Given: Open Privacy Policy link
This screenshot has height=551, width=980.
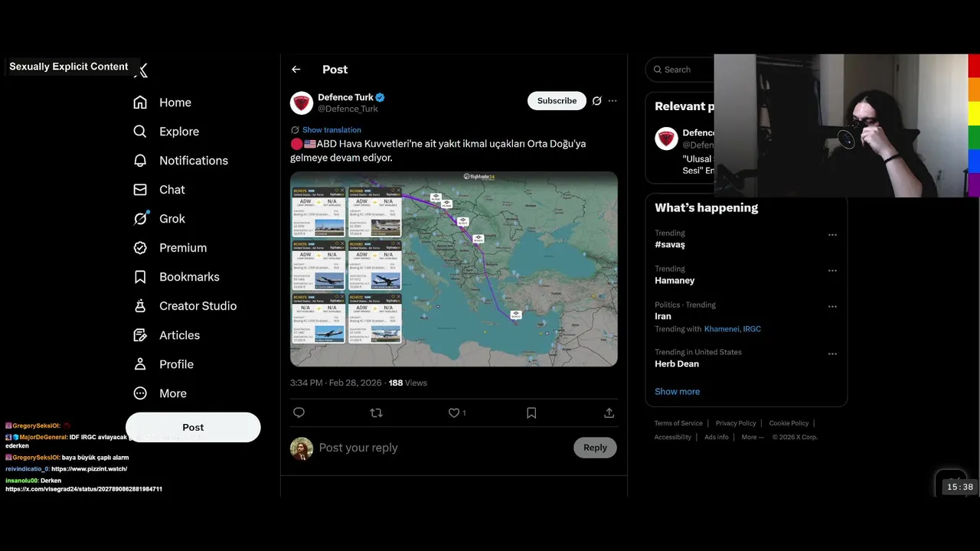Looking at the screenshot, I should tap(736, 423).
